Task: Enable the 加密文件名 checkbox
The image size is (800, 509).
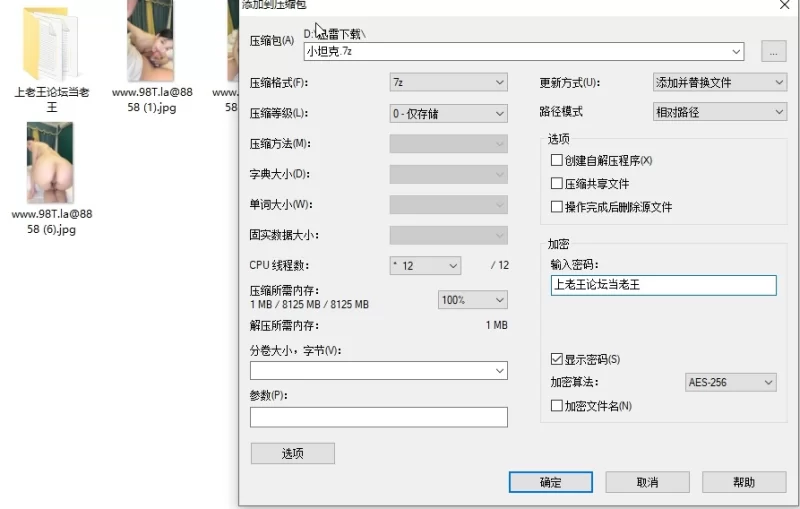Action: pos(557,406)
